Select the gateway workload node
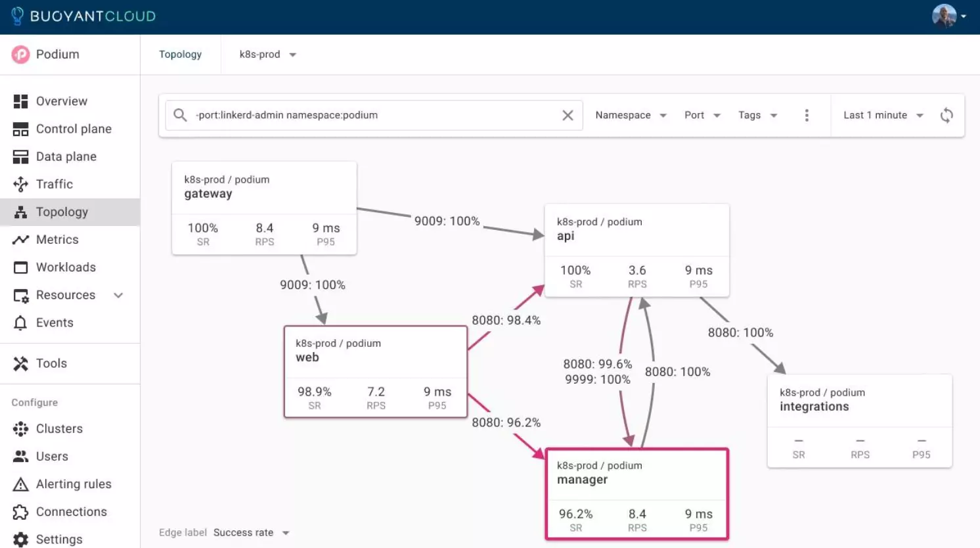The height and width of the screenshot is (548, 980). tap(264, 208)
